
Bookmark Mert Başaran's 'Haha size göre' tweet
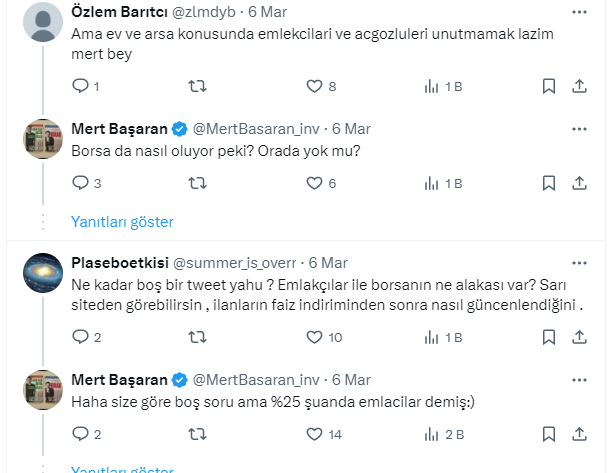coord(548,434)
